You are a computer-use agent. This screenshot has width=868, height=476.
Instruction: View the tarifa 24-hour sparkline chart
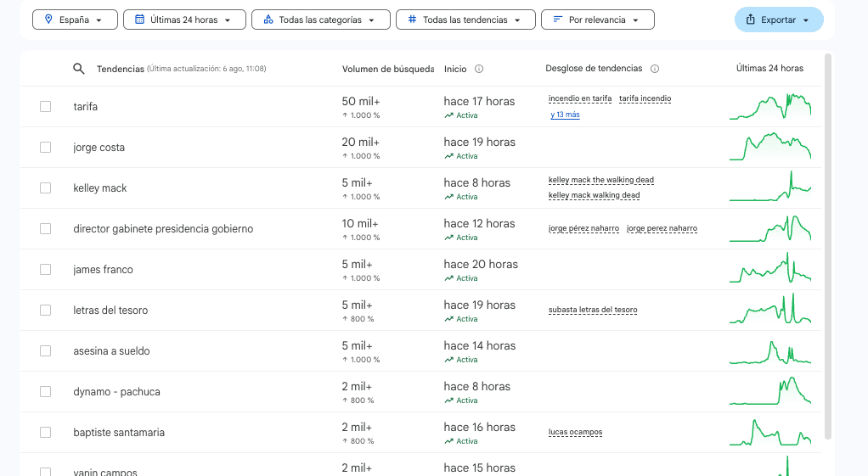tap(770, 106)
